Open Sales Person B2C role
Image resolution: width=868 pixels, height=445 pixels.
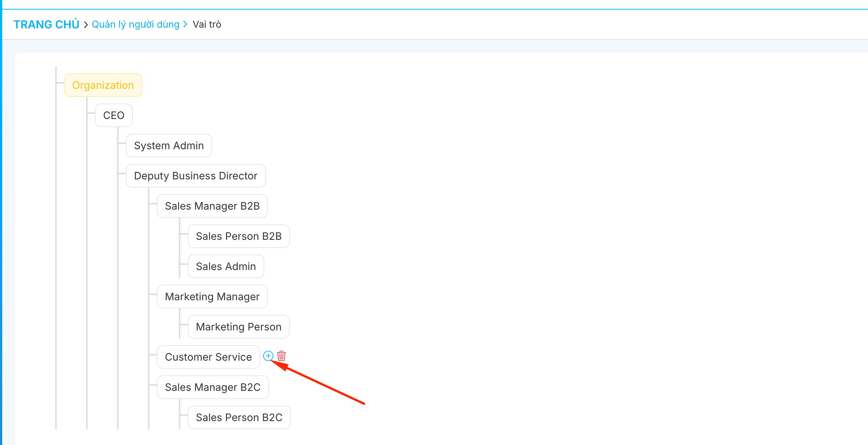[x=239, y=417]
